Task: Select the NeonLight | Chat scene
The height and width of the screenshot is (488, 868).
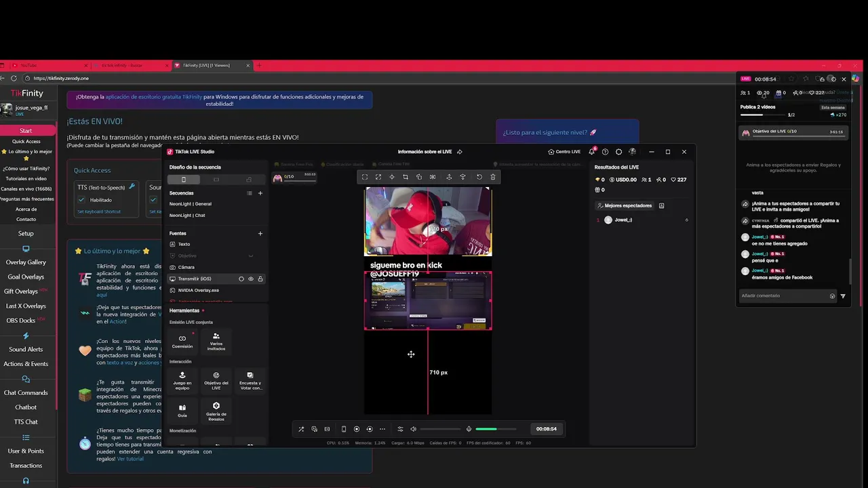Action: pos(187,216)
